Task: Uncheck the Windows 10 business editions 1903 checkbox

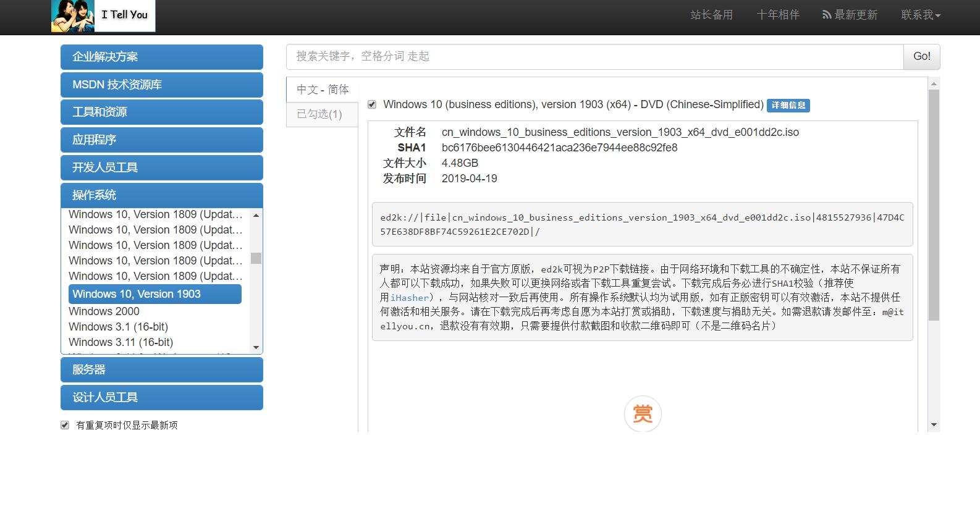Action: (372, 104)
